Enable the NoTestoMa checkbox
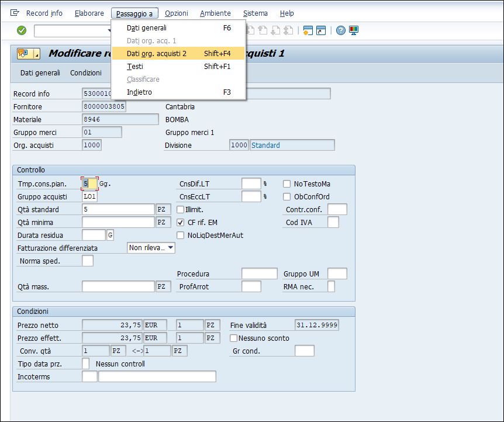This screenshot has width=504, height=422. click(x=286, y=184)
